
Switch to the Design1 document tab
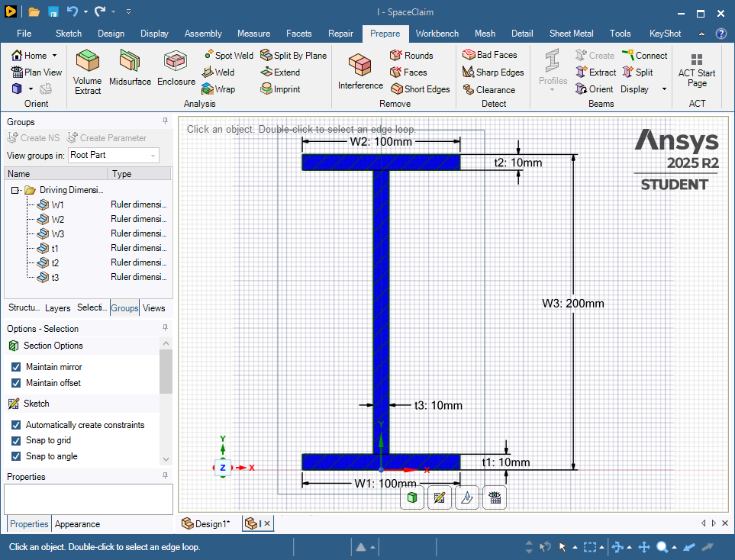[x=206, y=523]
